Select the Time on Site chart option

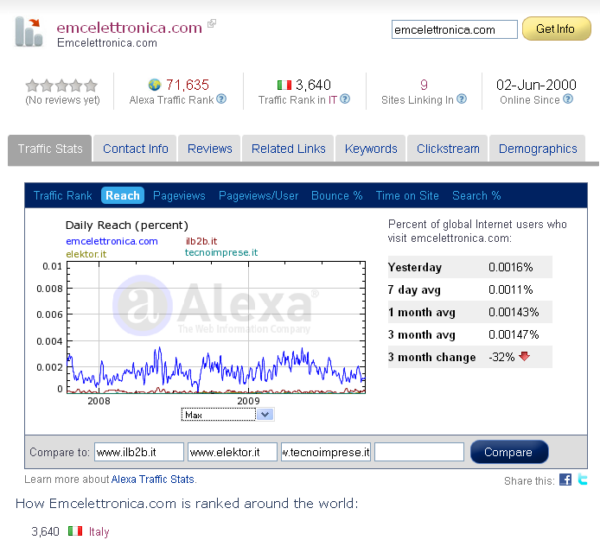click(x=407, y=196)
